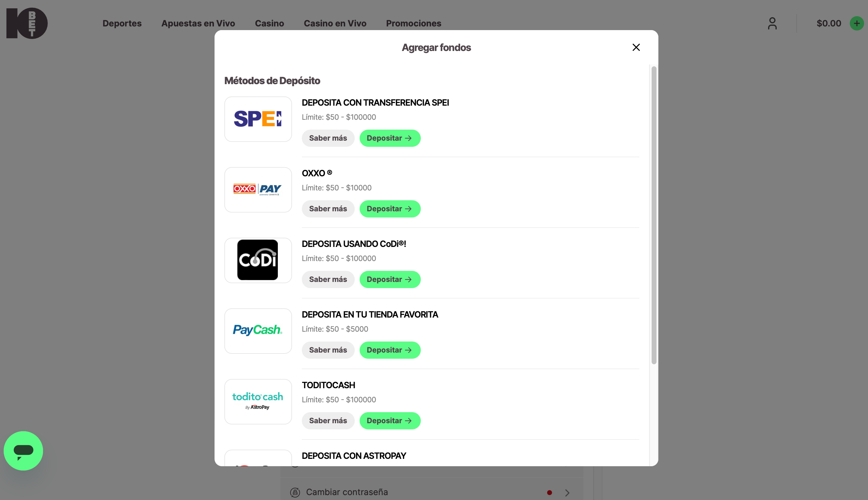Open the Deportes menu
Image resolution: width=868 pixels, height=500 pixels.
pos(122,23)
